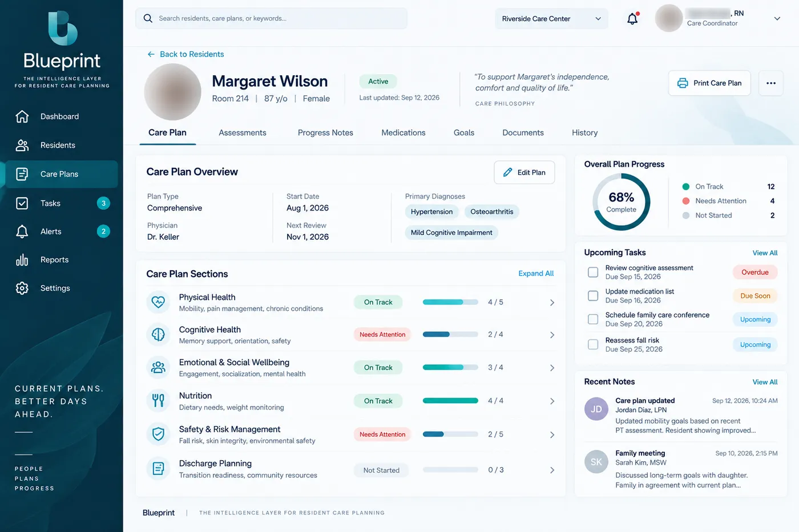Open Dashboard via the house icon

[x=22, y=116]
